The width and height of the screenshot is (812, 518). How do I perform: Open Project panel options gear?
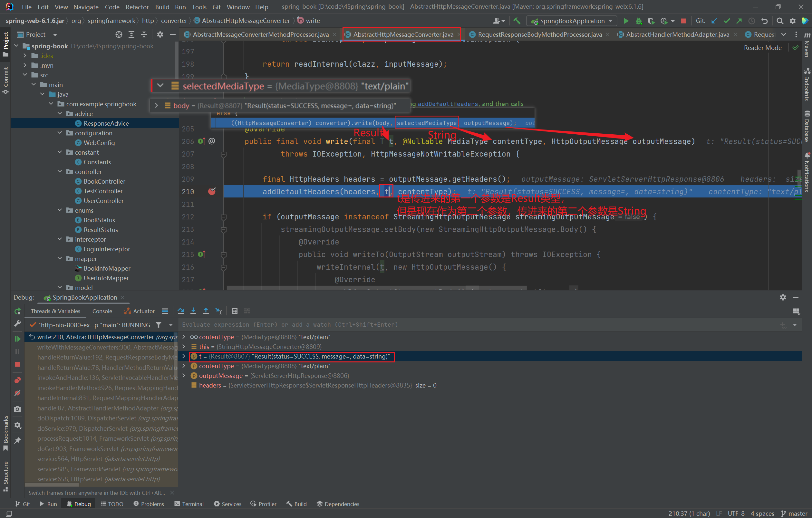tap(160, 34)
